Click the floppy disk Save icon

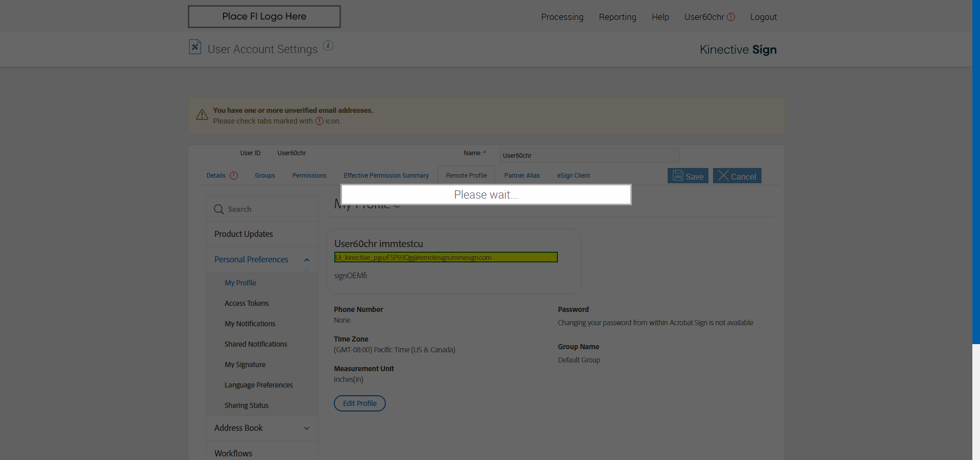click(x=678, y=176)
